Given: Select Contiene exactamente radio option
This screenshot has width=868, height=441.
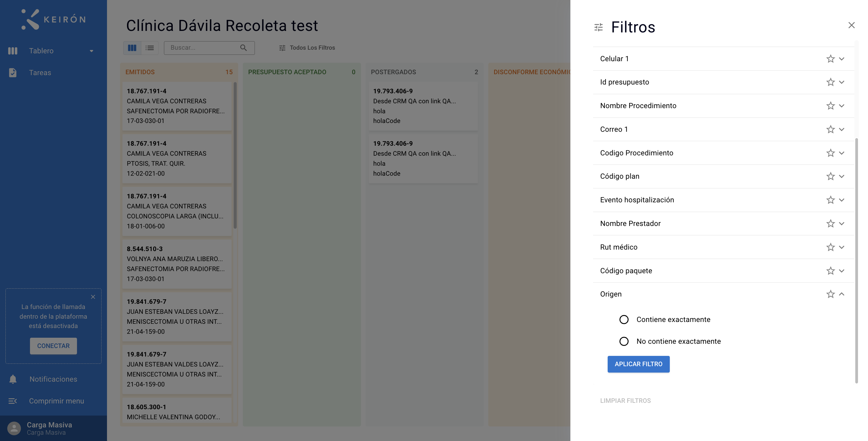Looking at the screenshot, I should pyautogui.click(x=624, y=320).
